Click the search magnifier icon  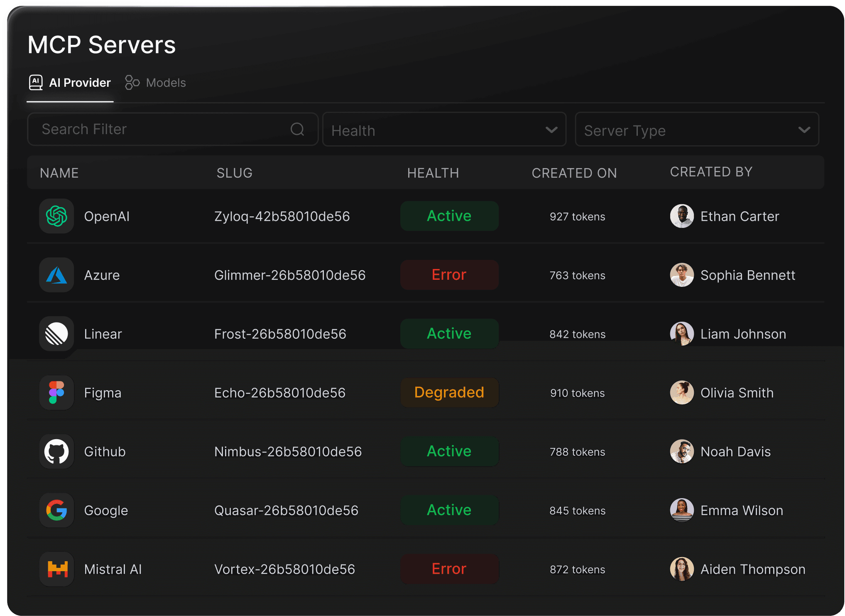(297, 130)
